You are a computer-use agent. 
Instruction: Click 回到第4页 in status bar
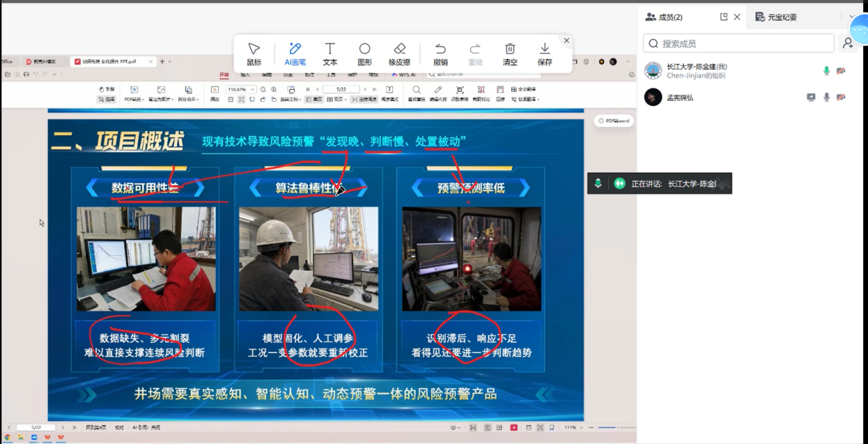(95, 428)
